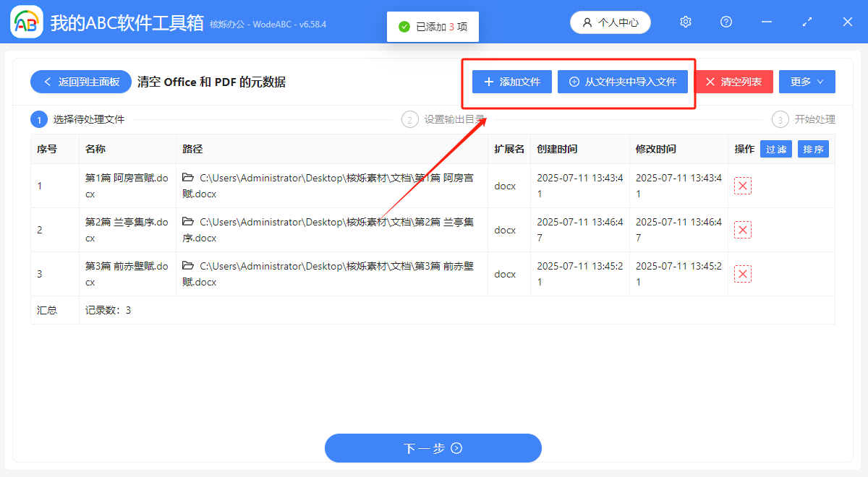
Task: Open 个人中心 user center
Action: (610, 22)
